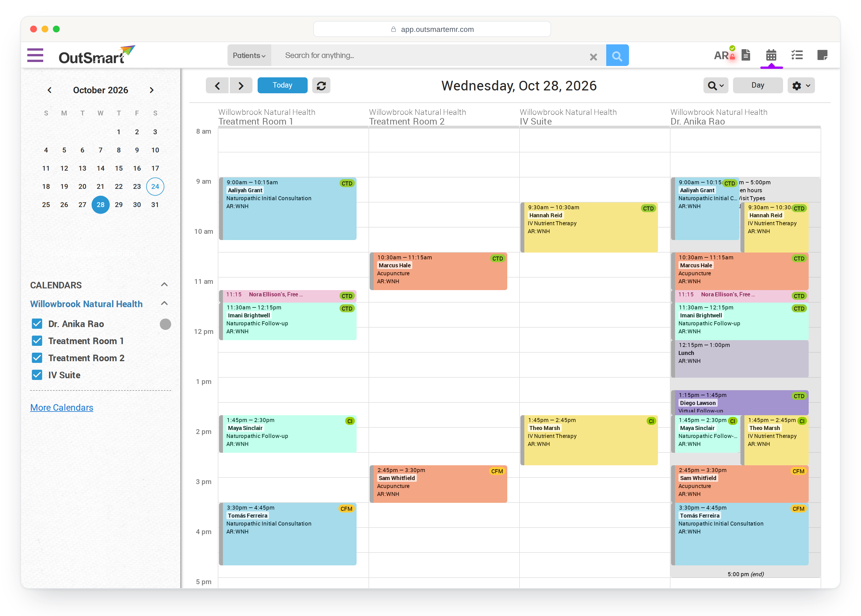Open the Patients search scope dropdown
This screenshot has width=861, height=616.
(x=249, y=55)
